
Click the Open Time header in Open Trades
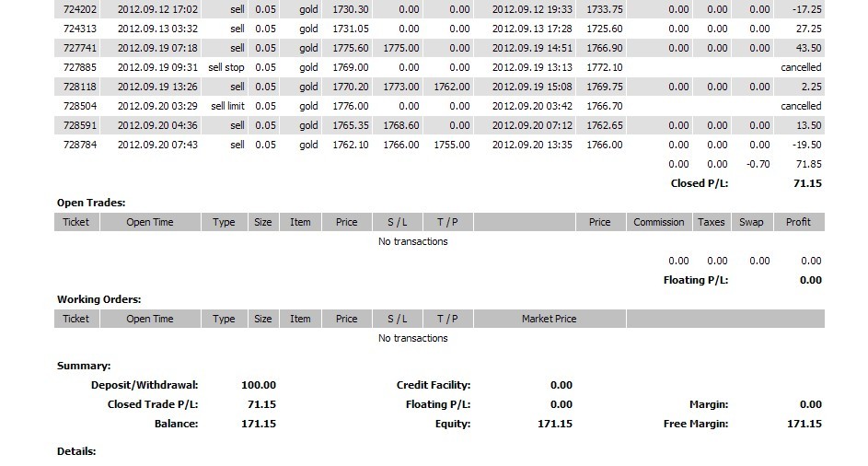150,222
